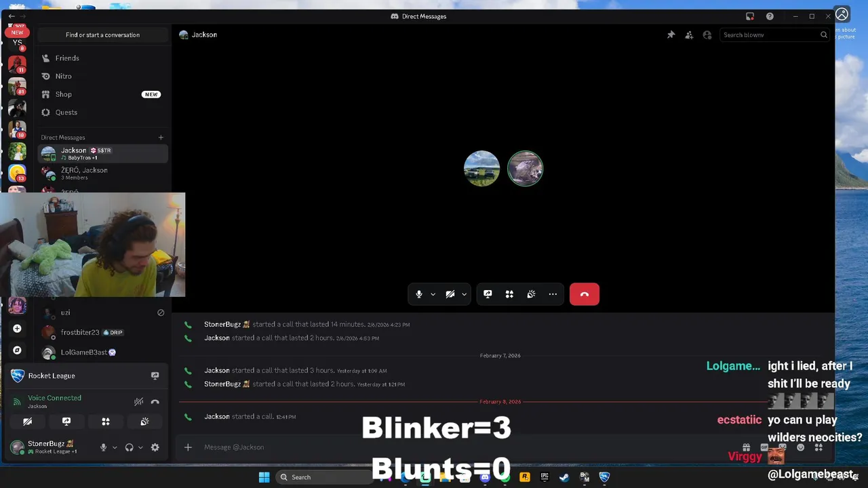Open the Shop page
The image size is (868, 488).
102,94
